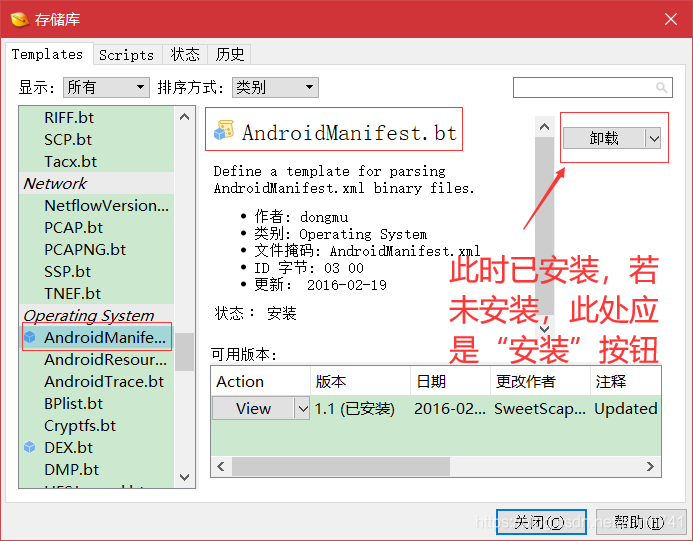Screen dimensions: 693x541
Task: Click the SweetScap... author cell
Action: pos(540,408)
